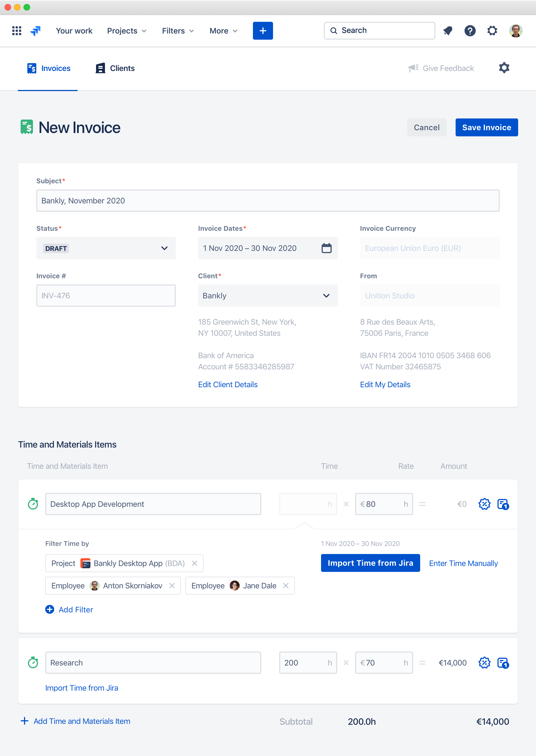Open the Filters dropdown menu
The image size is (536, 756).
click(x=178, y=31)
